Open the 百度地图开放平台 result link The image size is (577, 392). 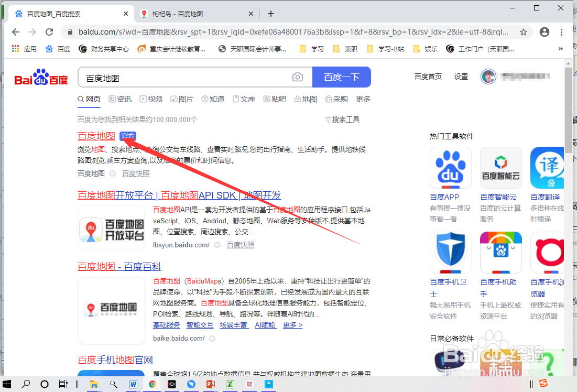pos(179,195)
